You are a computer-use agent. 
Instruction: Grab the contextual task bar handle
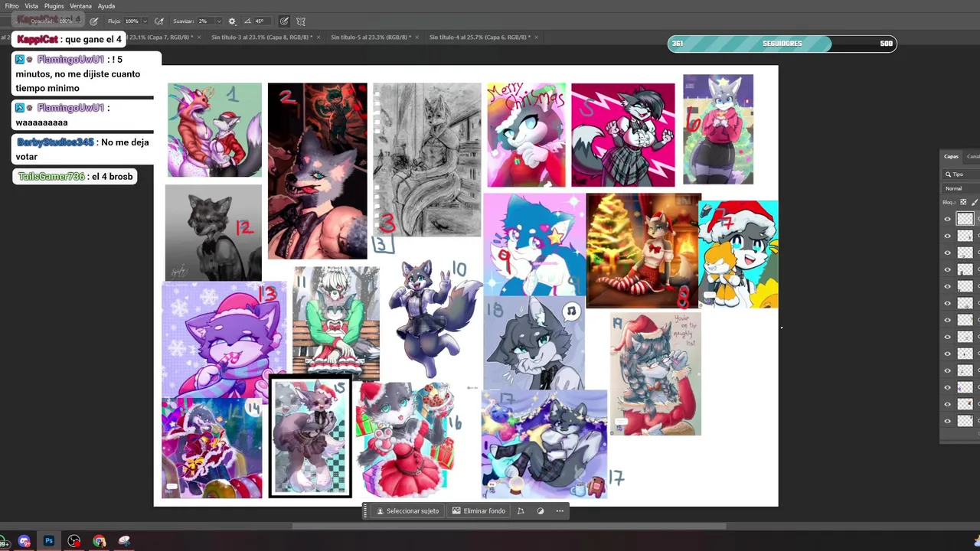click(366, 511)
